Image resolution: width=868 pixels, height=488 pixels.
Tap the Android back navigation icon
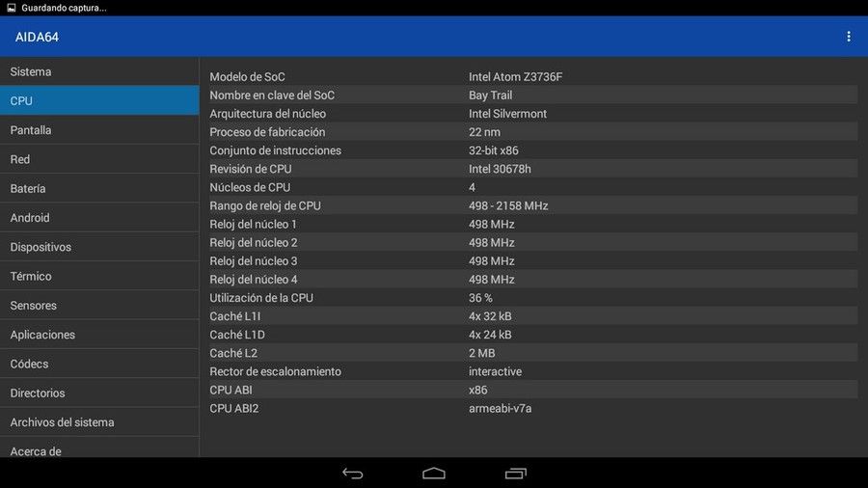[353, 474]
